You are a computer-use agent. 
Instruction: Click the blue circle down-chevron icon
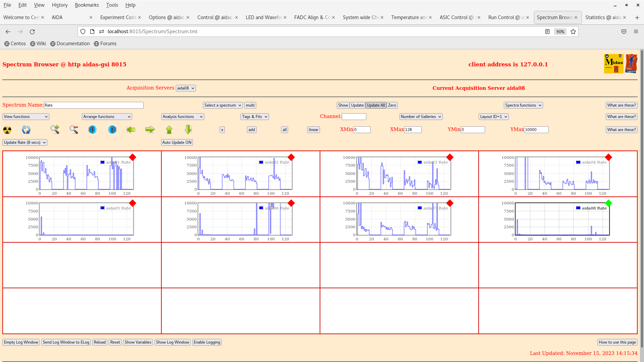click(x=93, y=129)
